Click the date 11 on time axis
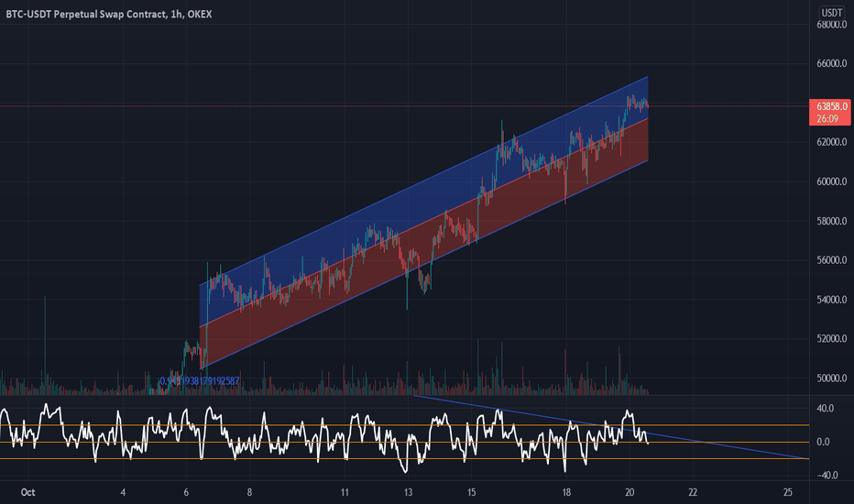Viewport: 854px width, 504px height. (345, 493)
